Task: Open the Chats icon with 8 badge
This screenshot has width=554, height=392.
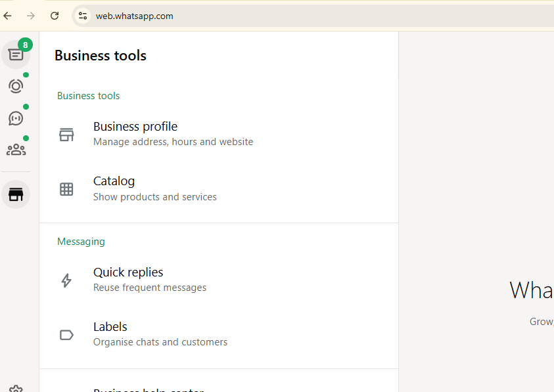Action: point(16,54)
